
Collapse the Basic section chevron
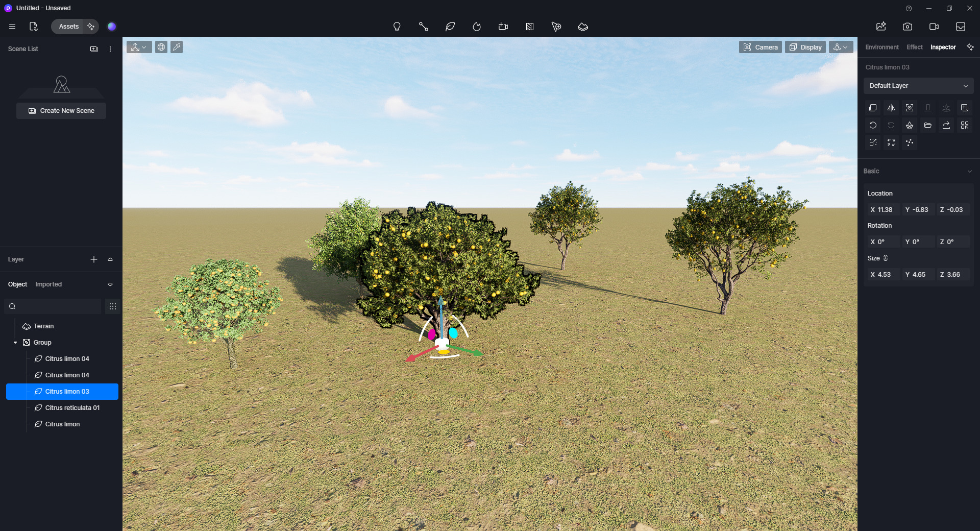(970, 171)
